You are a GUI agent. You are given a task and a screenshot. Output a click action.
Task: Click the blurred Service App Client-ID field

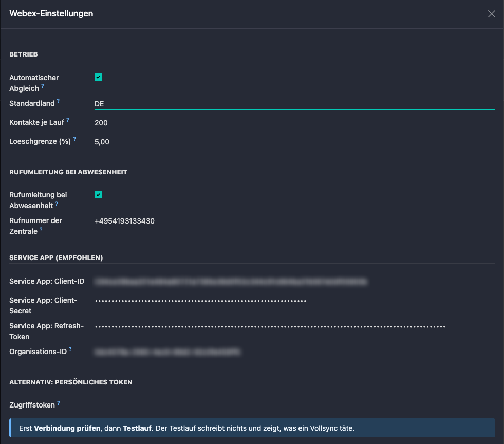pos(295,282)
